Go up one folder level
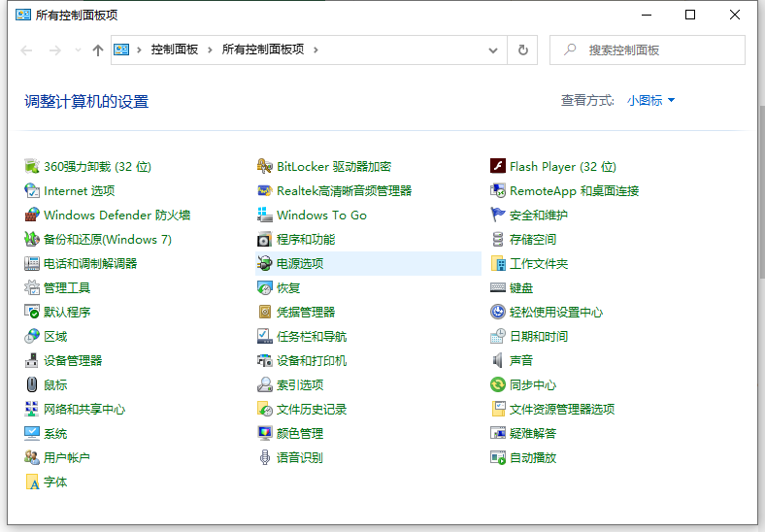The height and width of the screenshot is (532, 765). pyautogui.click(x=98, y=50)
